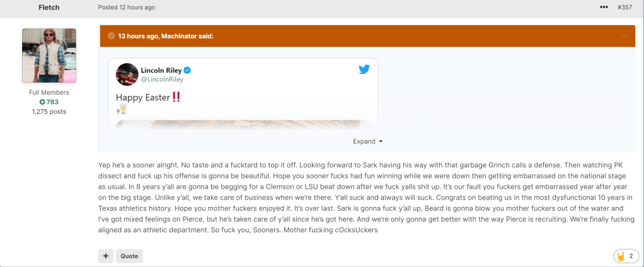Click the share arrow on quote header
This screenshot has height=267, width=644.
(x=624, y=36)
